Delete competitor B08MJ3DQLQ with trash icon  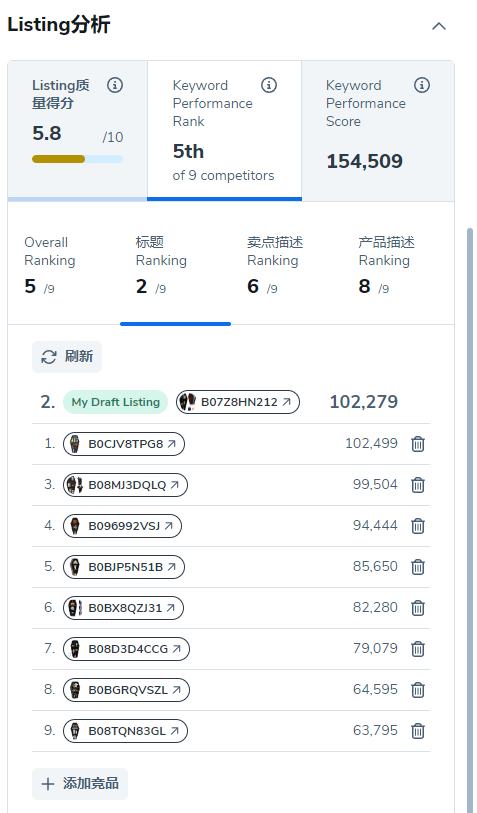418,485
